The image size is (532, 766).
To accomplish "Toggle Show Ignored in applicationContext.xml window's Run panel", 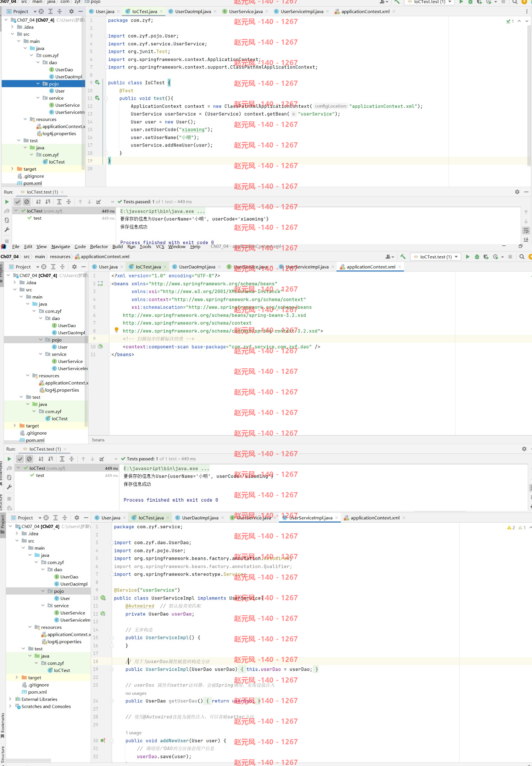I will [29, 459].
